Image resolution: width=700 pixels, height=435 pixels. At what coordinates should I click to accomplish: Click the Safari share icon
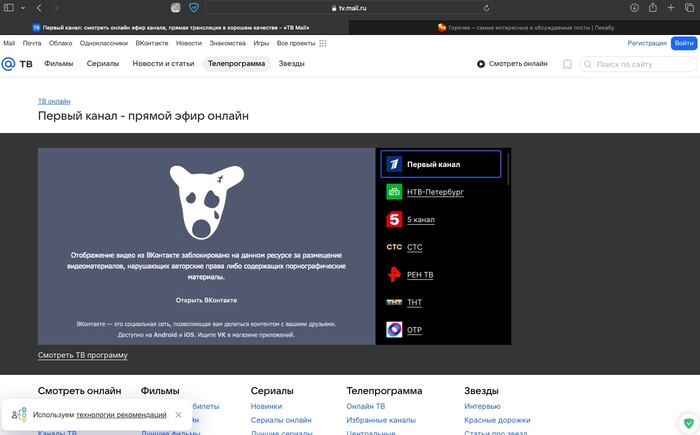[x=654, y=8]
